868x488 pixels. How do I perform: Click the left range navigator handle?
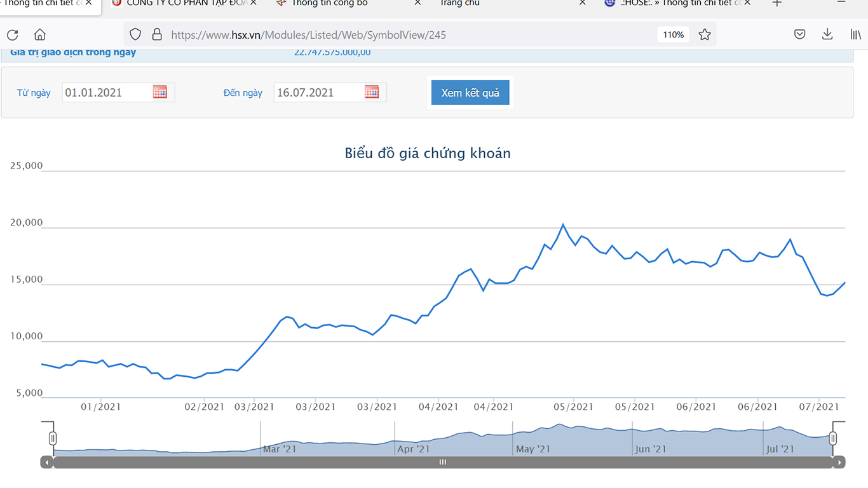53,438
